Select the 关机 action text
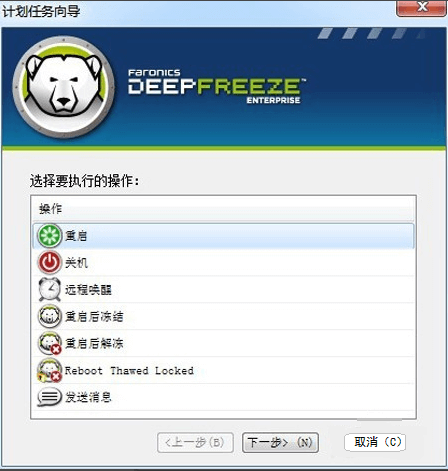 (x=76, y=263)
